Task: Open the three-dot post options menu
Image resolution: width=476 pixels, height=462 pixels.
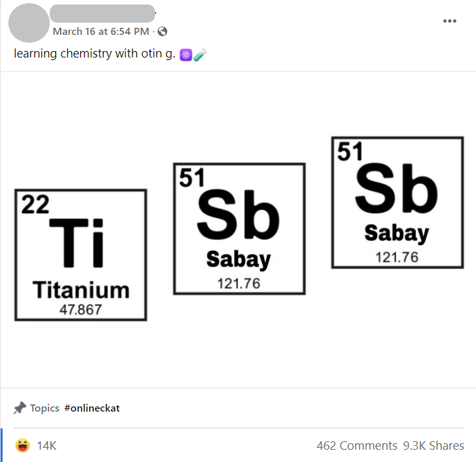Action: coord(450,21)
